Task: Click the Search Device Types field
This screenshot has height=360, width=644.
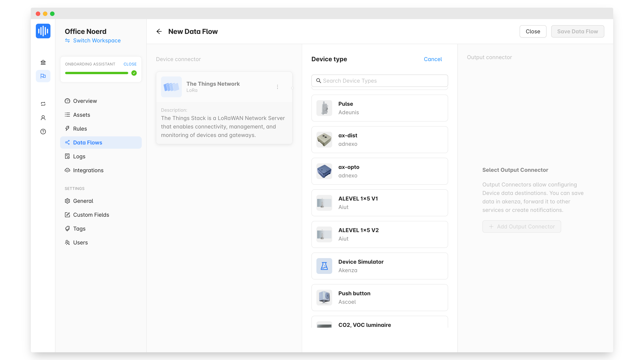Action: [380, 81]
